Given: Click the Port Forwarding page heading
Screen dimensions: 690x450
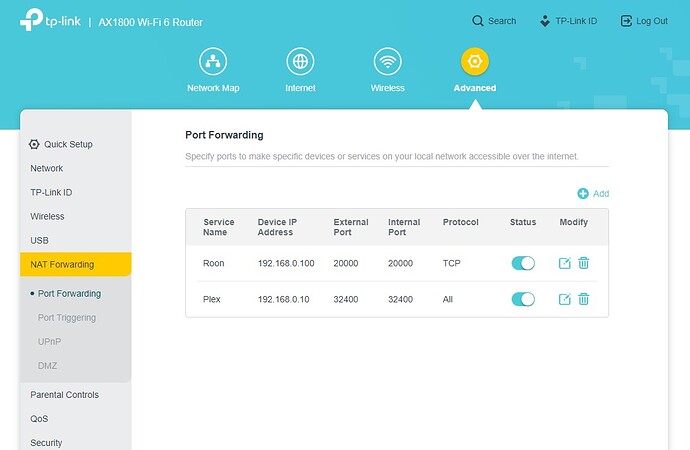Looking at the screenshot, I should [x=224, y=135].
